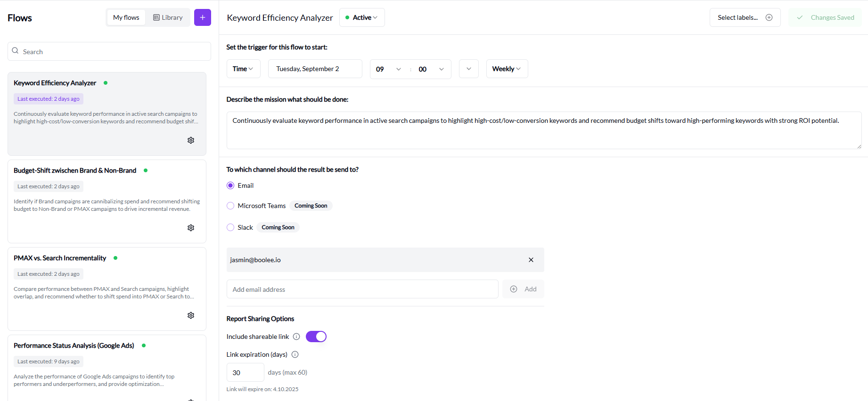Click the plus icon in Select labels
This screenshot has width=868, height=401.
tap(769, 17)
